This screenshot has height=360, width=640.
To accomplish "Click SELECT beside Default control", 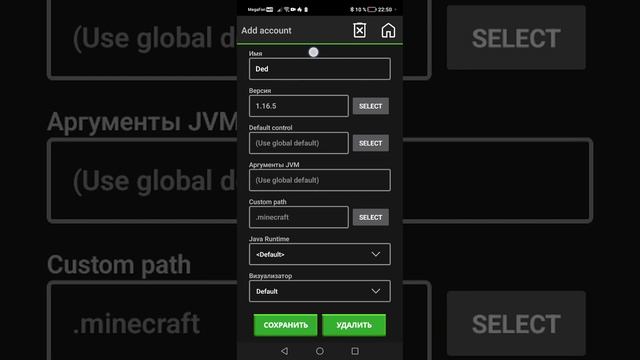I will click(x=371, y=143).
